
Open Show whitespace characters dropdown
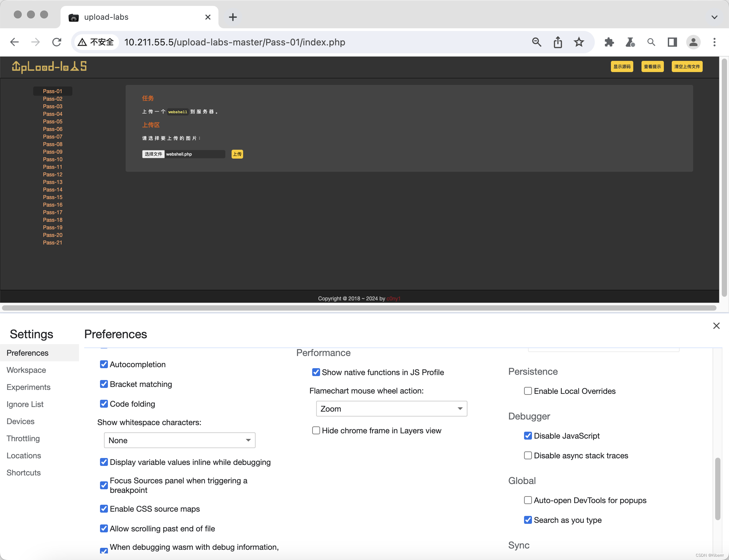180,440
